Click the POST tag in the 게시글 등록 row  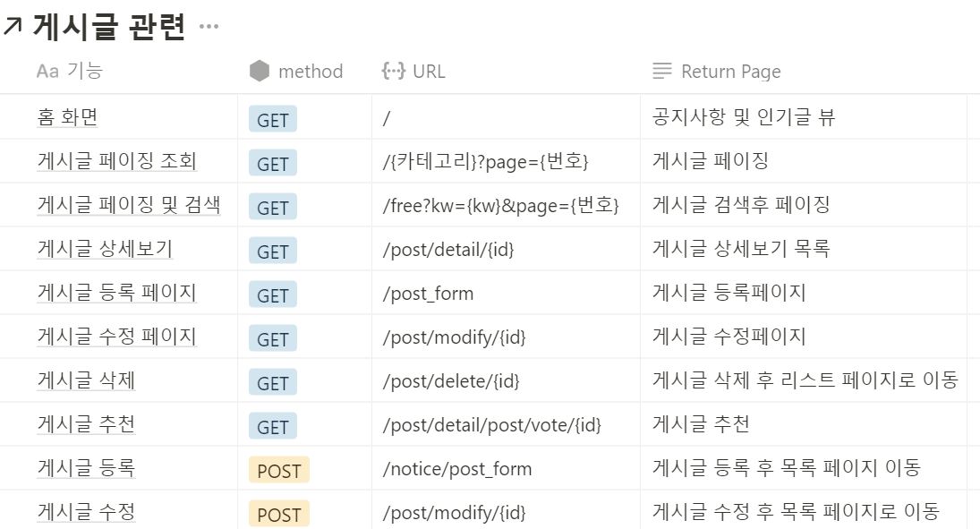[278, 470]
